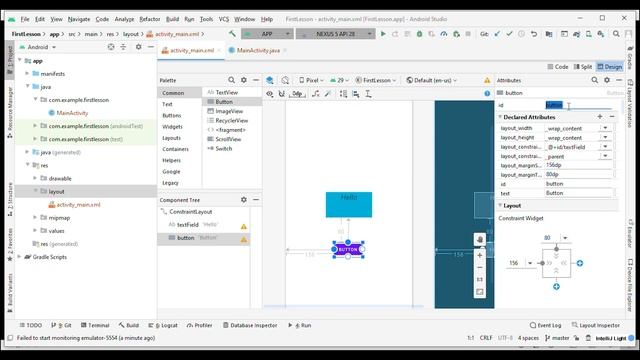Image resolution: width=640 pixels, height=360 pixels.
Task: Click the Debug app bug icon
Action: point(419,34)
